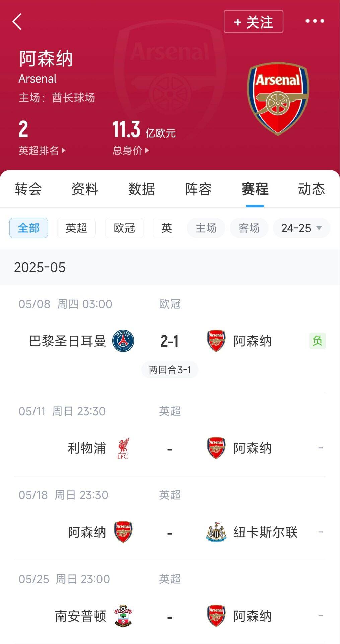Open the 24-25 season dropdown
The width and height of the screenshot is (340, 644).
[x=301, y=228]
